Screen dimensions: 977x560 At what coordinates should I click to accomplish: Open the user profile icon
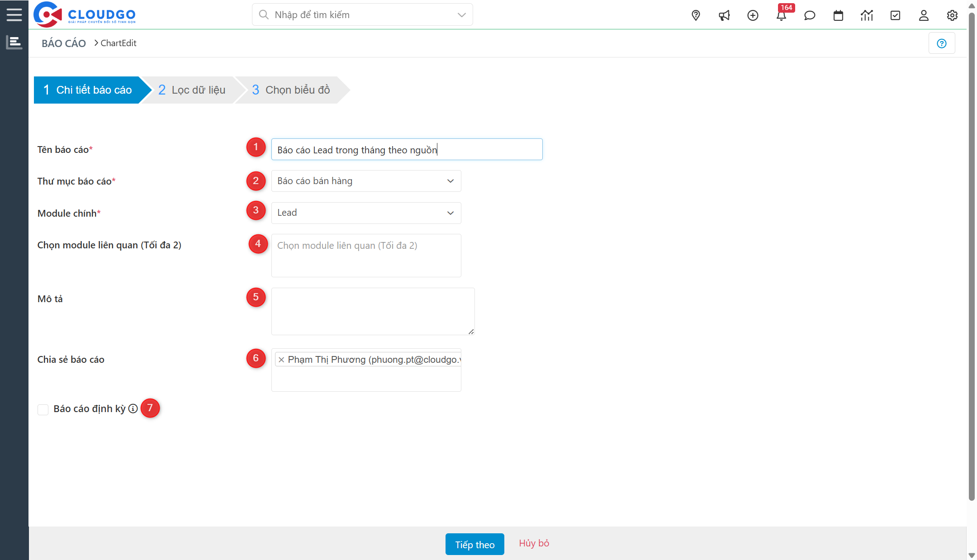(x=923, y=15)
